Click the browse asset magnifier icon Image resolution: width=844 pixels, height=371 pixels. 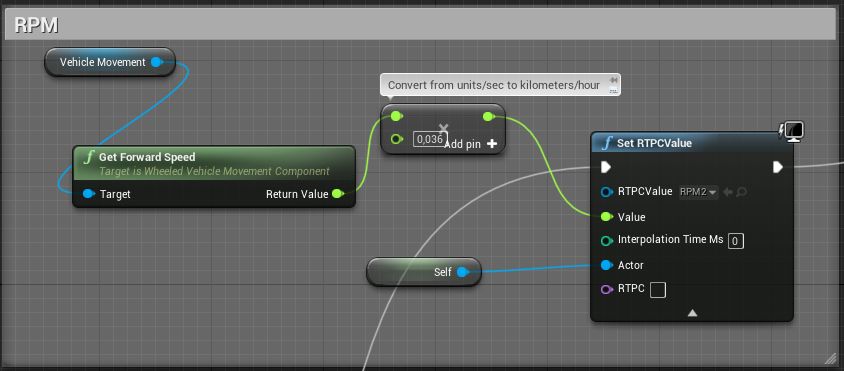tap(741, 192)
